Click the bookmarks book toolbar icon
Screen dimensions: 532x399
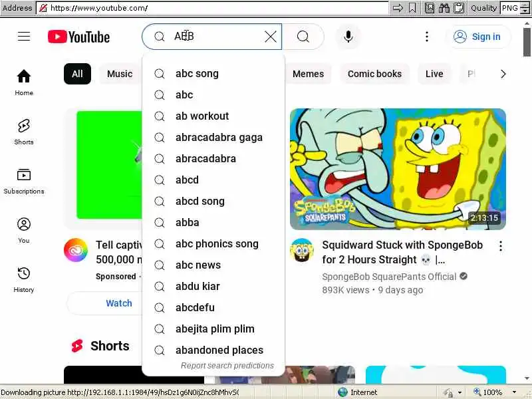click(x=430, y=8)
